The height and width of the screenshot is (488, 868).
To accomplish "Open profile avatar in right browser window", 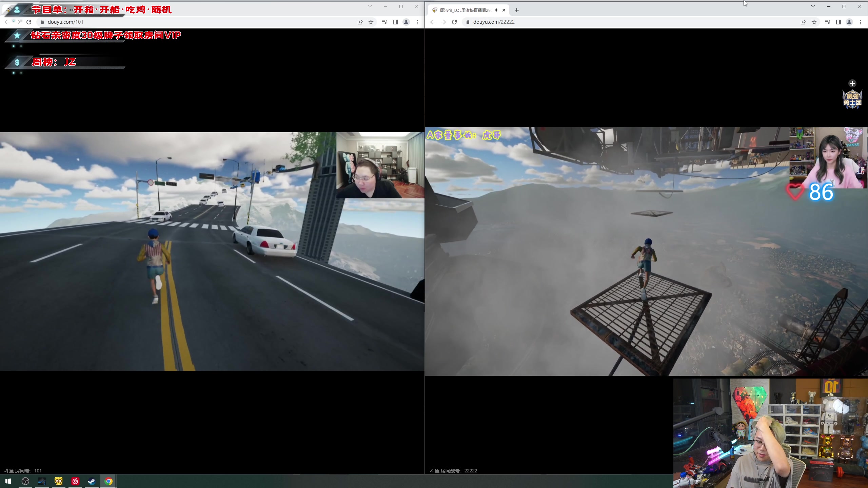I will (849, 22).
